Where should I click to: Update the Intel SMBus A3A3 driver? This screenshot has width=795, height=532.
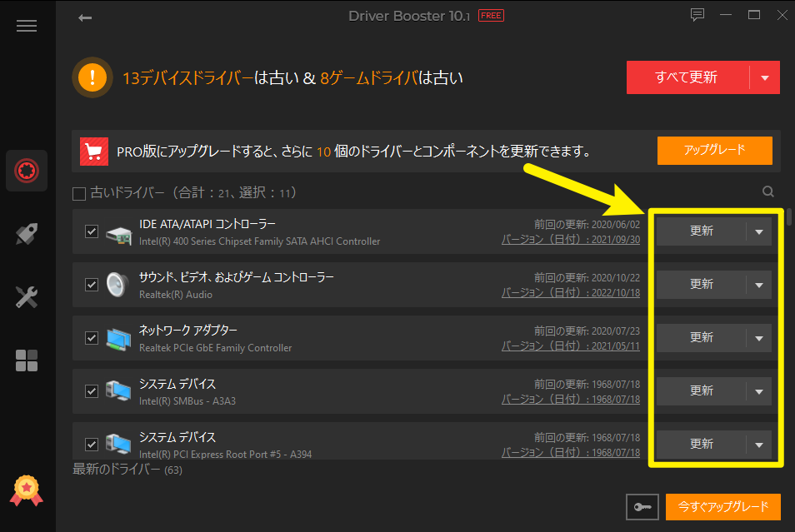pyautogui.click(x=701, y=391)
